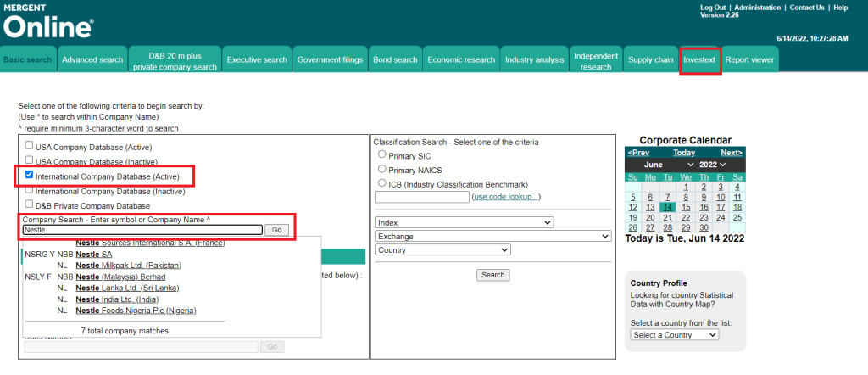868x375 pixels.
Task: Open the Help link
Action: (x=840, y=8)
